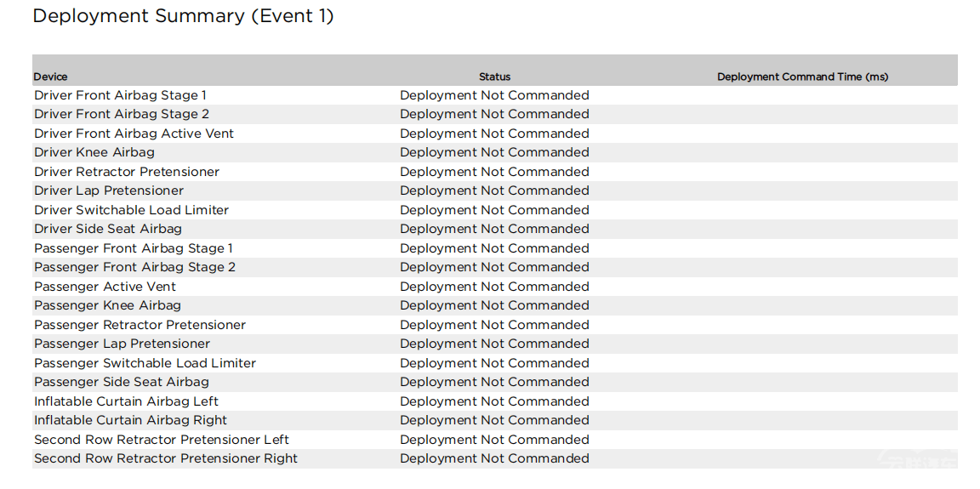Select the Passenger Front Airbag Stage 1 label

point(134,248)
